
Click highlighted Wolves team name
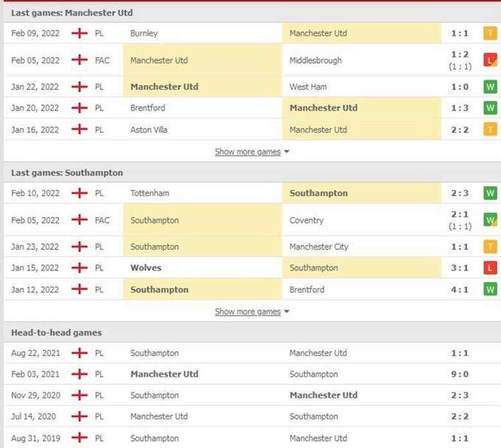pyautogui.click(x=146, y=268)
